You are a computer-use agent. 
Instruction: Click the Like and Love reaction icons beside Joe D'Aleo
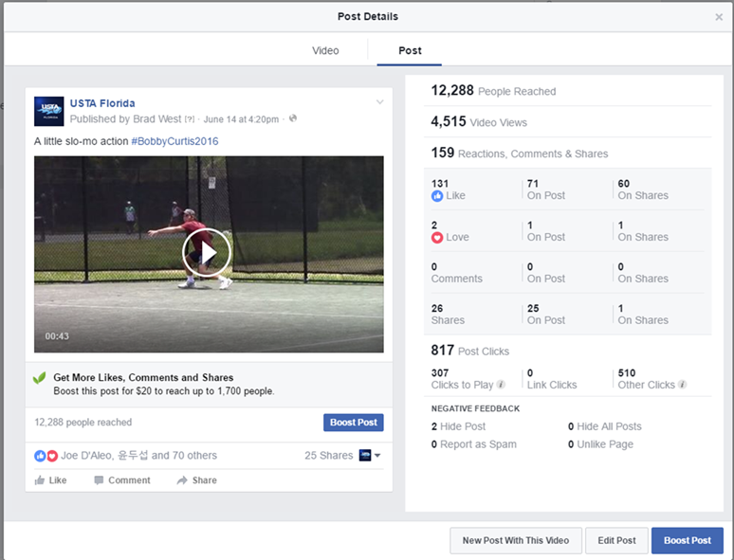point(46,456)
